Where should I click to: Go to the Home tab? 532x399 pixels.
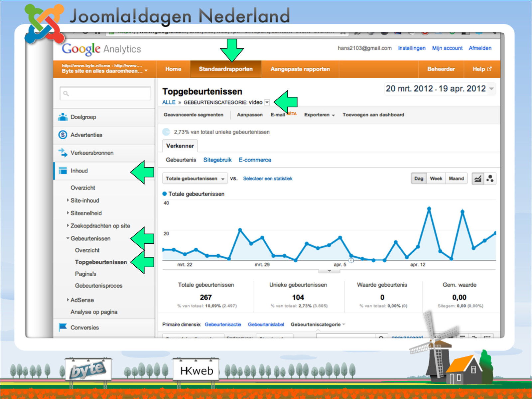[x=173, y=69]
